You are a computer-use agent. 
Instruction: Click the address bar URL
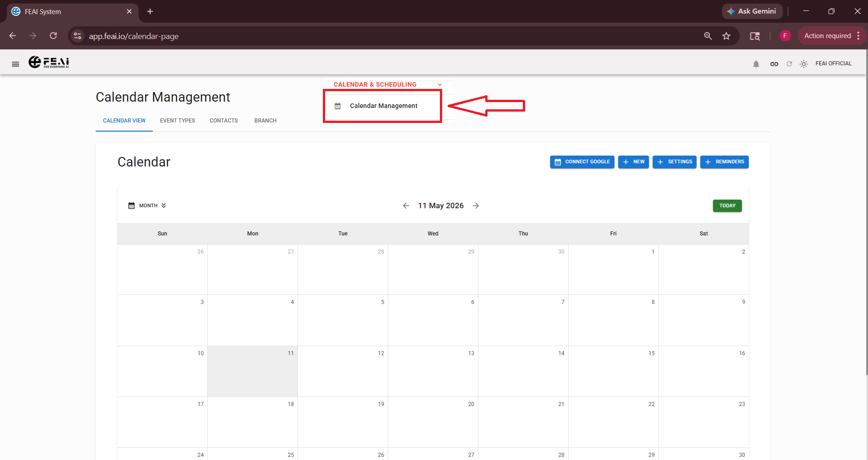click(134, 36)
